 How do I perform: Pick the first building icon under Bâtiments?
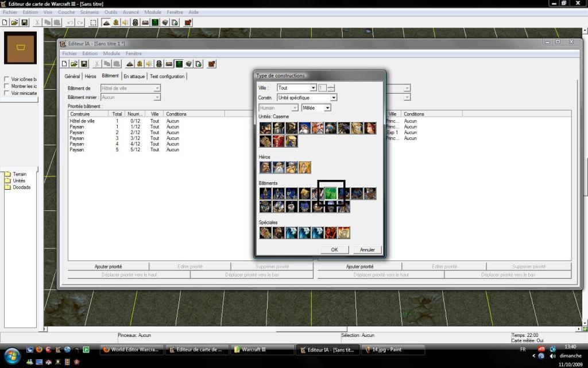(x=265, y=193)
